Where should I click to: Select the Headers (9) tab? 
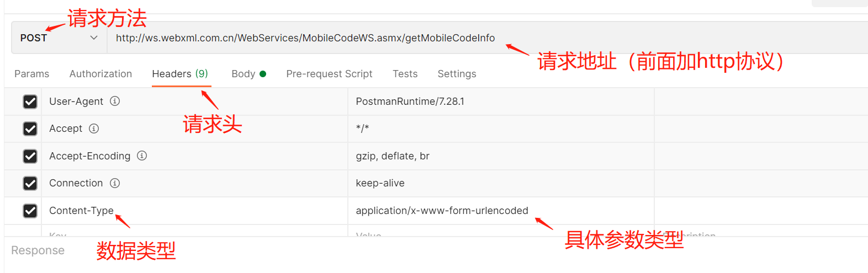coord(180,74)
